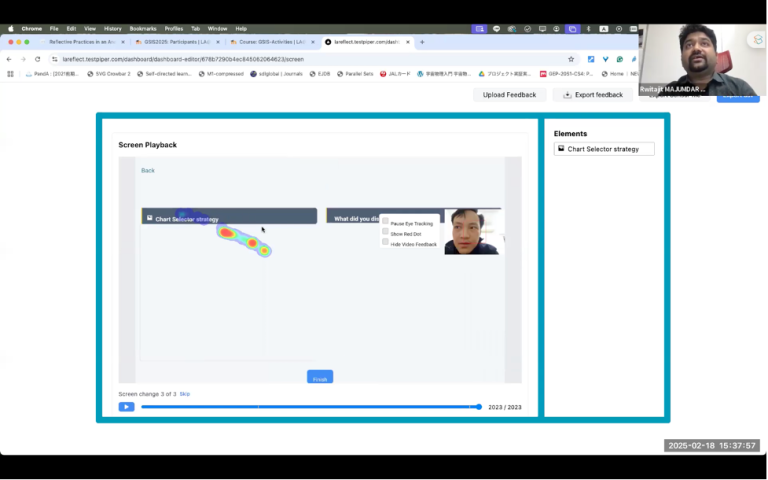Click the Back link in the playback

pyautogui.click(x=148, y=170)
